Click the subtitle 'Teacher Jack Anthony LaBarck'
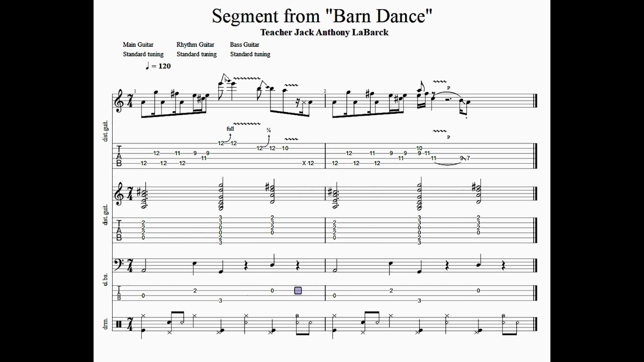Screen dimensions: 644x362 [324, 32]
